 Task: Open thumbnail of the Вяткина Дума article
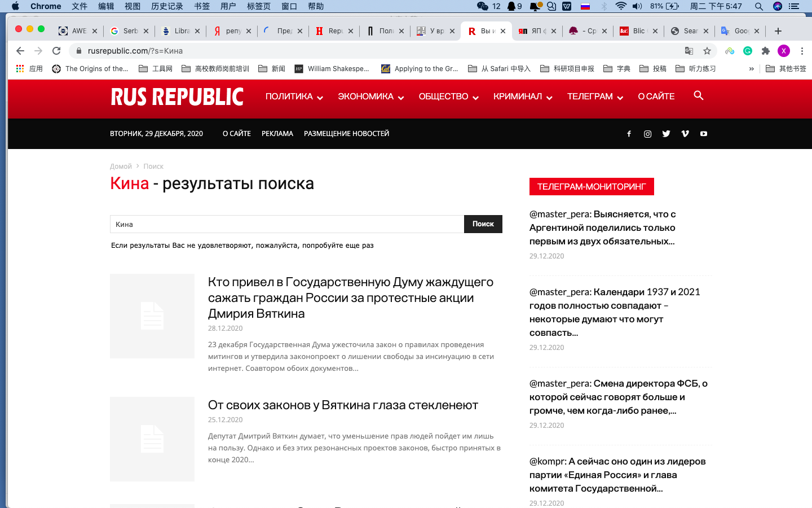(x=152, y=316)
